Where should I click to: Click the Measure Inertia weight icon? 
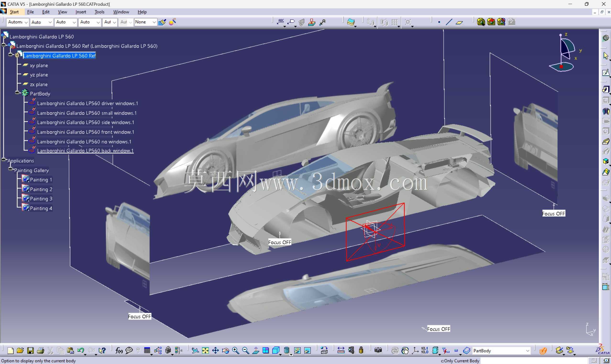click(x=361, y=351)
